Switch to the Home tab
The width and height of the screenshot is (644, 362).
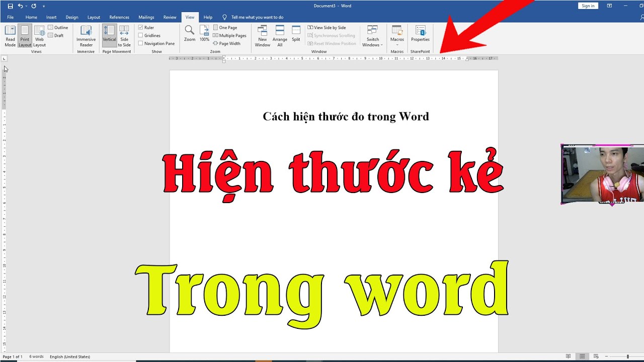click(31, 17)
